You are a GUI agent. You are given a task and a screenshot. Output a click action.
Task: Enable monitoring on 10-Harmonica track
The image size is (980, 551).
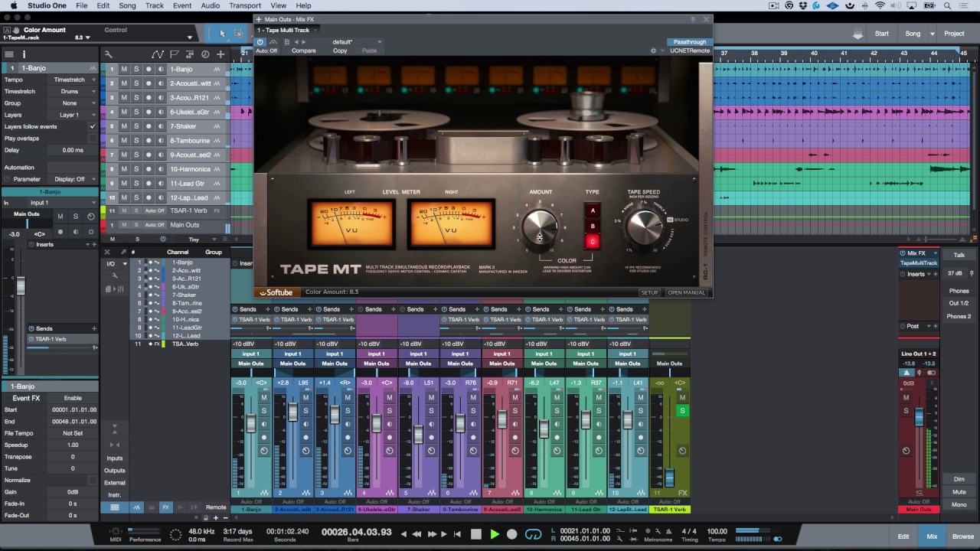pyautogui.click(x=160, y=169)
